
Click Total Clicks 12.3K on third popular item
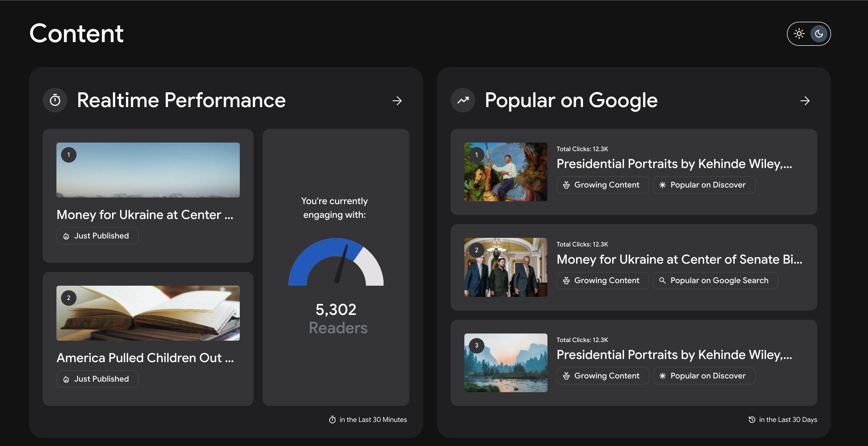pyautogui.click(x=582, y=340)
